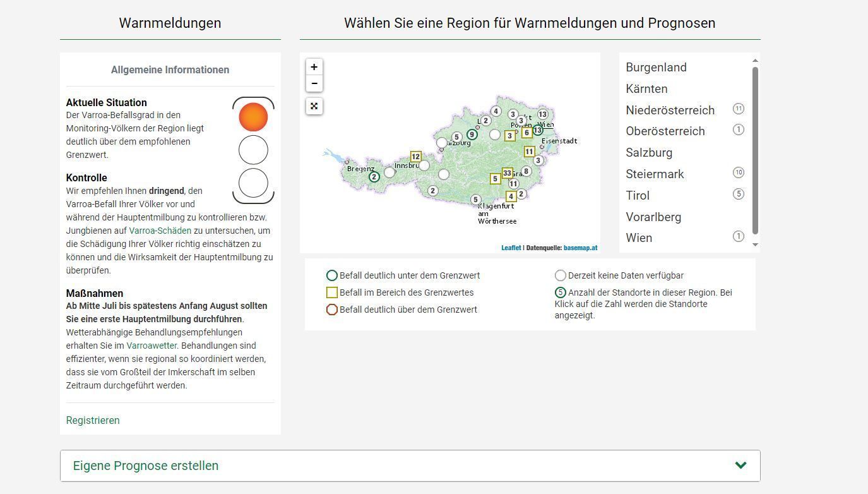Image resolution: width=868 pixels, height=494 pixels.
Task: Click the Registrieren link
Action: tap(93, 421)
